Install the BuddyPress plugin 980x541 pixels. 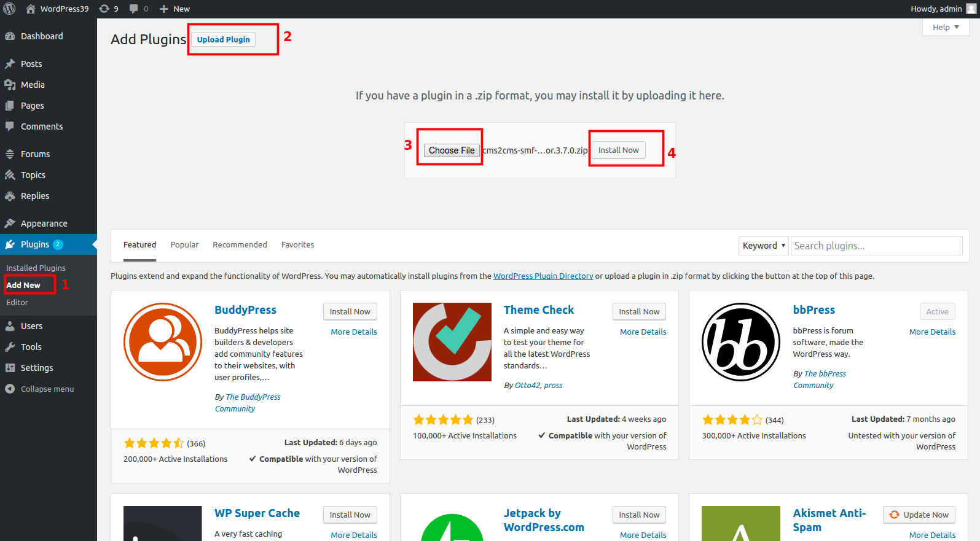tap(350, 311)
